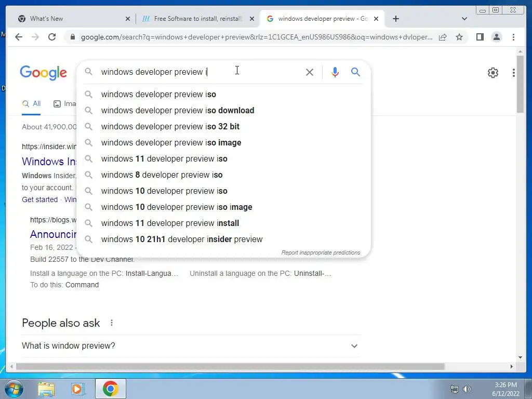Open a new browser tab

[x=395, y=19]
